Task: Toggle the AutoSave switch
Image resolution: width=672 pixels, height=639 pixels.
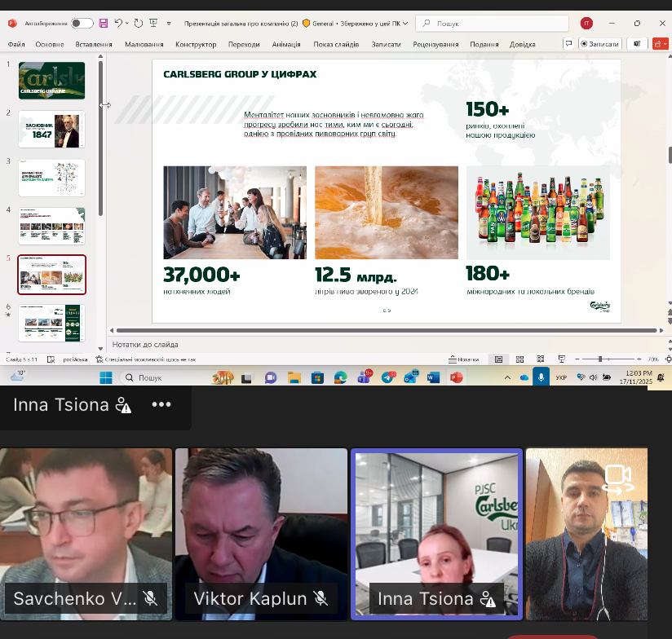Action: coord(82,23)
